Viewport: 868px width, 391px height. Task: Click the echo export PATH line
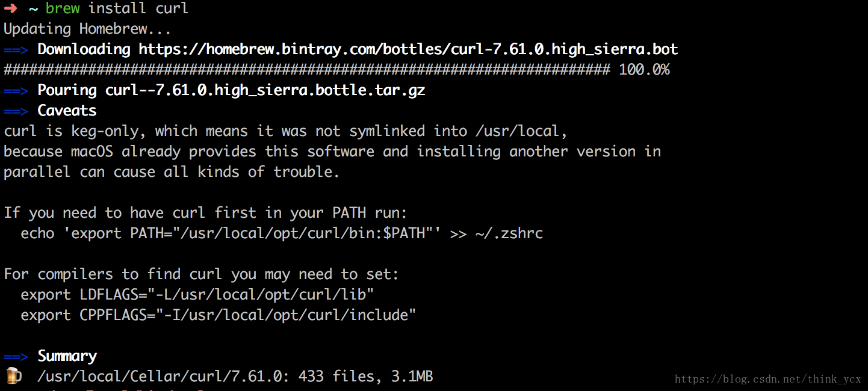pyautogui.click(x=282, y=233)
